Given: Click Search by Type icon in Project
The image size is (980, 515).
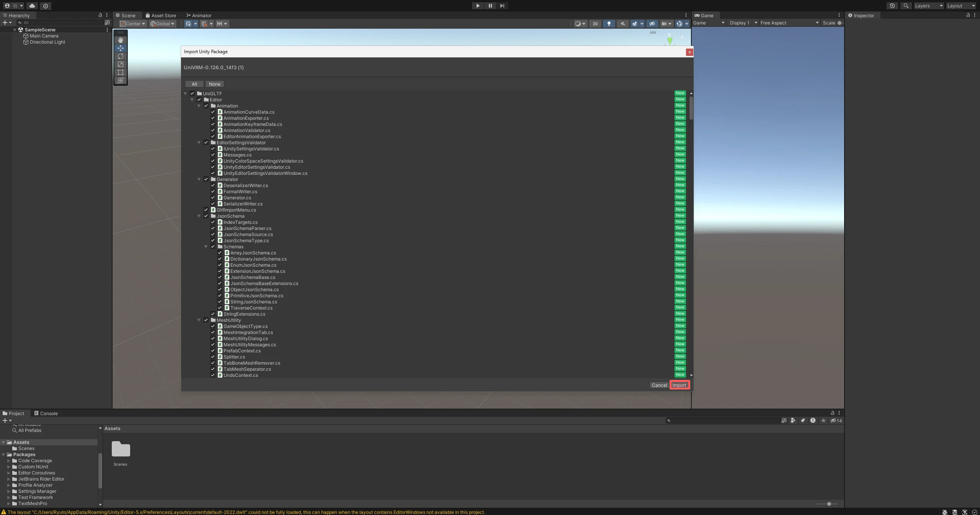Looking at the screenshot, I should [793, 420].
